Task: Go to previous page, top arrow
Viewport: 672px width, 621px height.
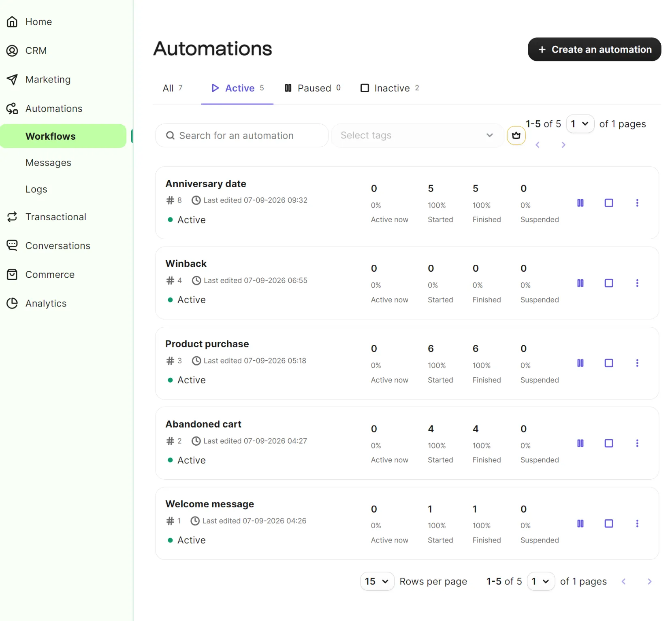Action: (538, 145)
